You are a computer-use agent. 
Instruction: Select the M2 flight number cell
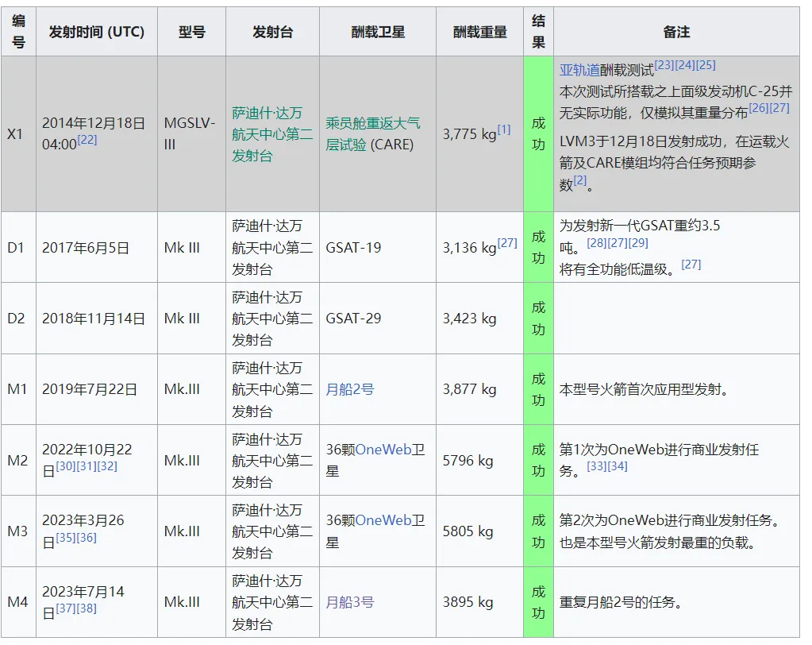click(x=18, y=460)
